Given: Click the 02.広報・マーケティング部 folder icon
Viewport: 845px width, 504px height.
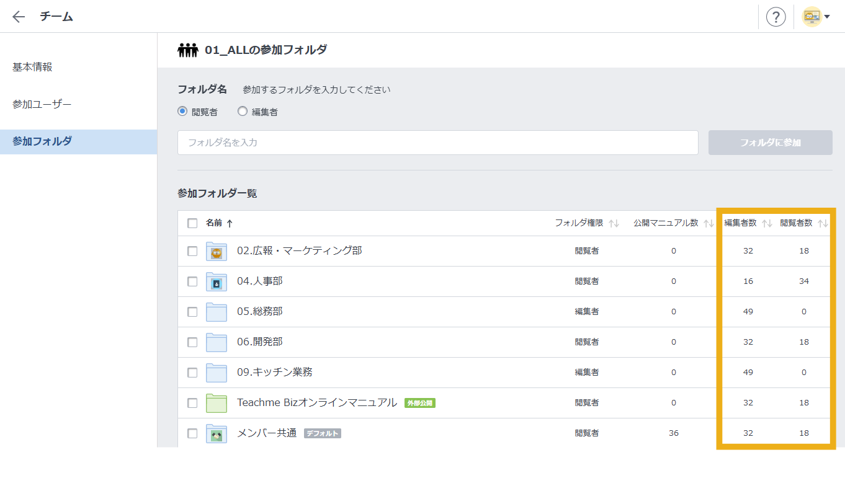Looking at the screenshot, I should point(215,250).
